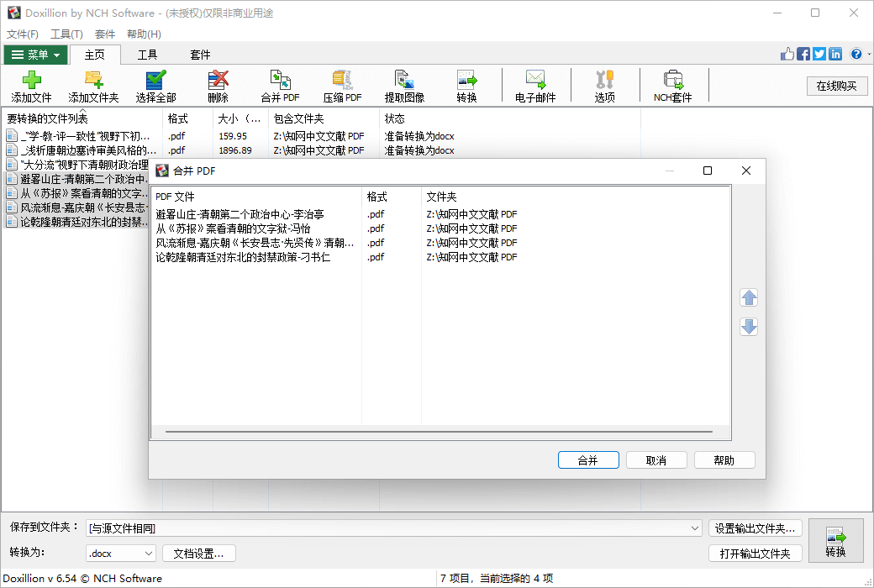Viewport: 874px width, 588px height.
Task: Click the 大小 column header in main list
Action: [x=240, y=118]
